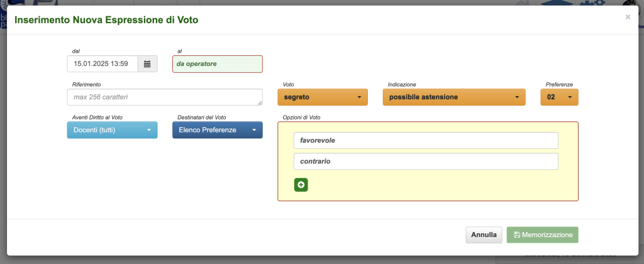Click the gears icon behind the dialog
Image resolution: width=644 pixels, height=264 pixels.
tap(597, 3)
